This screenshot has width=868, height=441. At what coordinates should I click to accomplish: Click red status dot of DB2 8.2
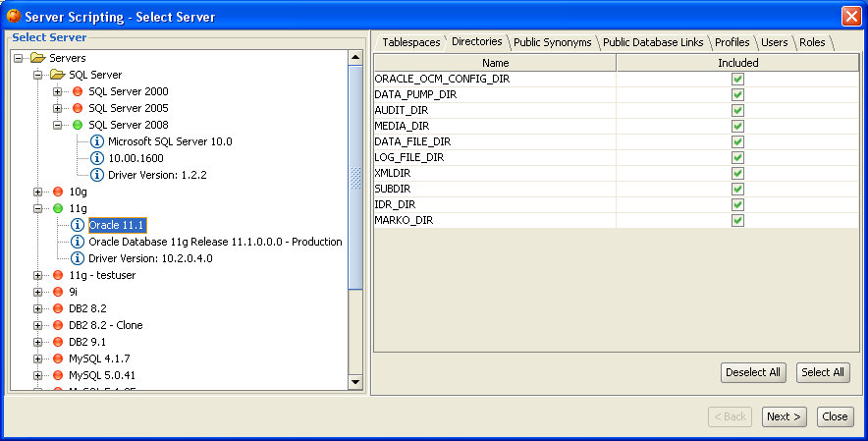58,308
